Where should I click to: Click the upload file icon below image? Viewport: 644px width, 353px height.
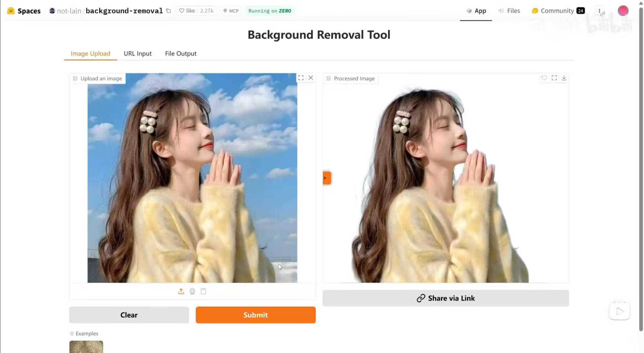coord(181,291)
